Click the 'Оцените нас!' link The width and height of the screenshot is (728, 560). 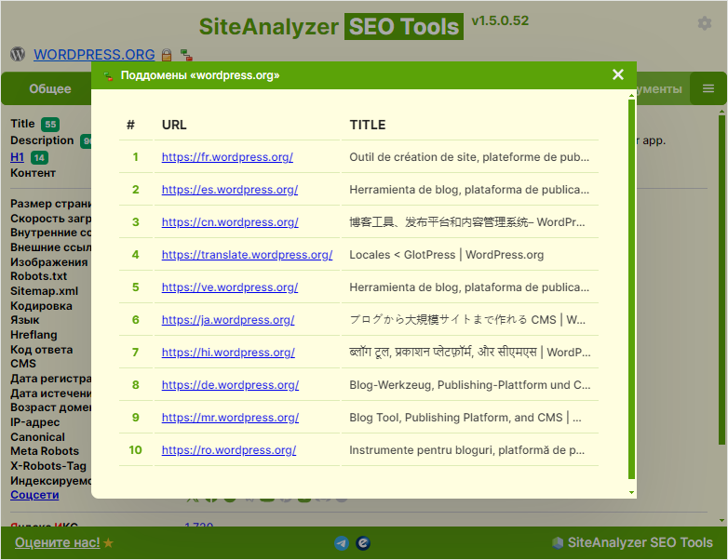(x=57, y=542)
